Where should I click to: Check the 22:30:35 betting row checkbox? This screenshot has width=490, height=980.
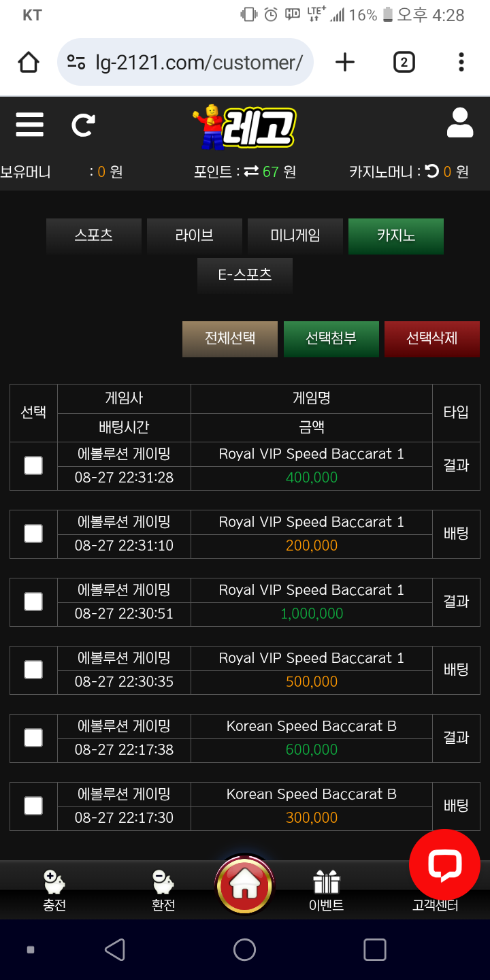pyautogui.click(x=33, y=670)
